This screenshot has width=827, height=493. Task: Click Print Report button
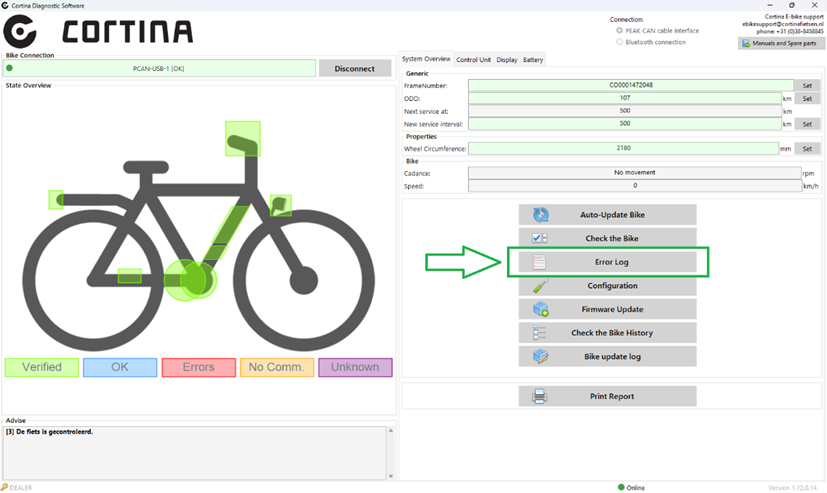tap(608, 396)
